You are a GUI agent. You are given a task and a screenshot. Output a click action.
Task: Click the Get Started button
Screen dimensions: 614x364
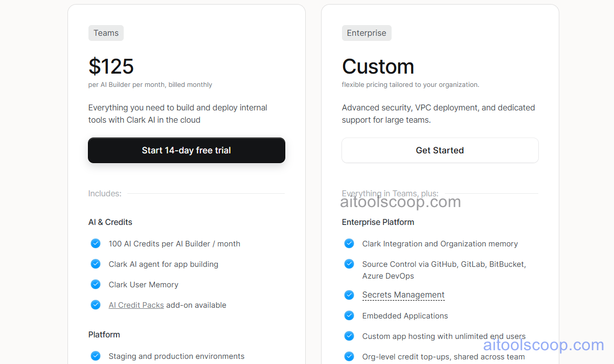[440, 150]
